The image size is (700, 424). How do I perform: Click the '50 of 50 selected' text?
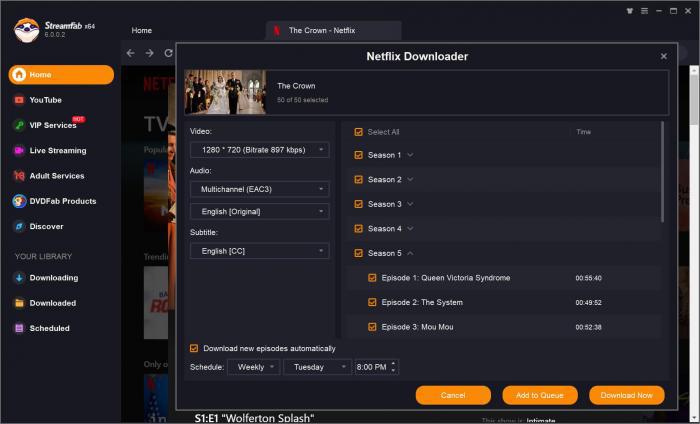click(303, 100)
